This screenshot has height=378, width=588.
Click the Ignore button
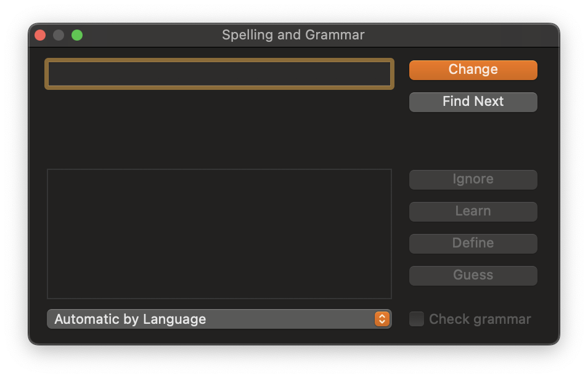coord(473,179)
